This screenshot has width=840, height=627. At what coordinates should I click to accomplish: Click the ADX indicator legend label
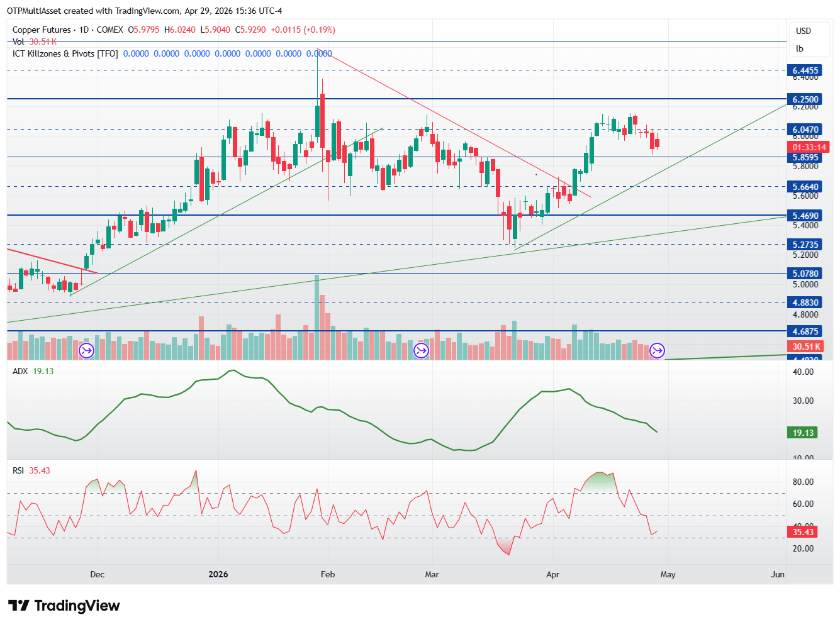[20, 371]
